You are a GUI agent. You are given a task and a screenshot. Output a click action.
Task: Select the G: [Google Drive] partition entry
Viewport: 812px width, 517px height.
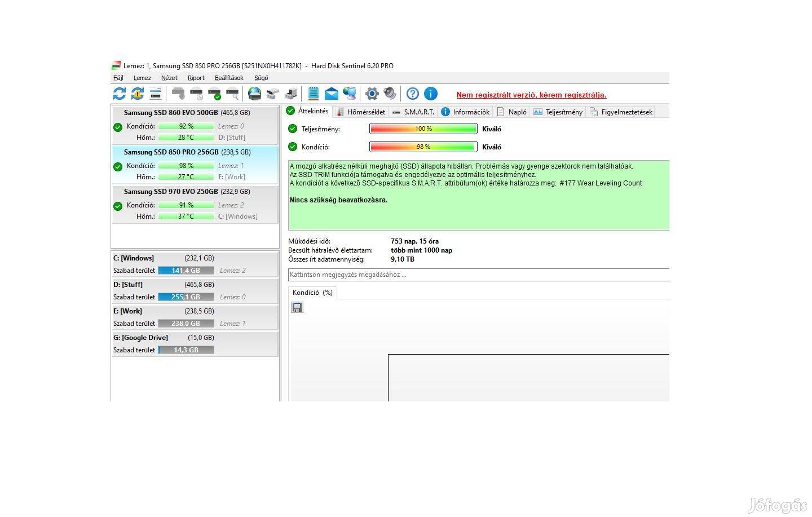pyautogui.click(x=195, y=344)
